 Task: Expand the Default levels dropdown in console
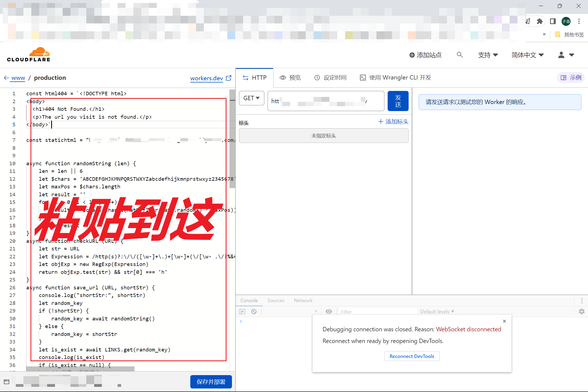pos(437,311)
